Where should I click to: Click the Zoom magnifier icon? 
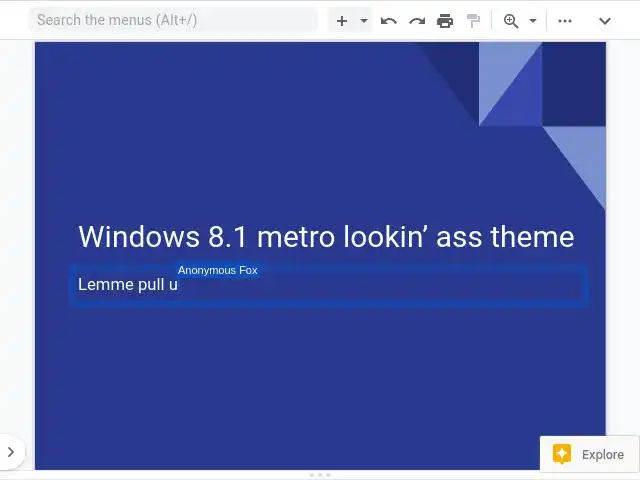(x=511, y=20)
